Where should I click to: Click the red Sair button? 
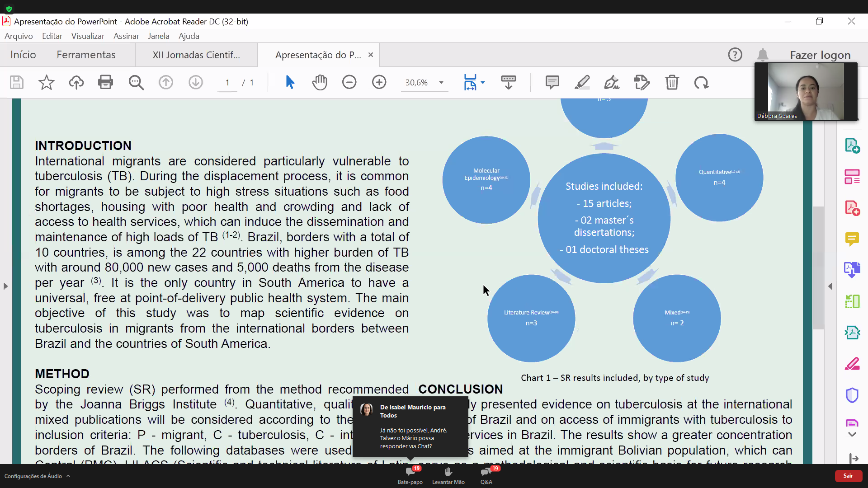coord(848,476)
